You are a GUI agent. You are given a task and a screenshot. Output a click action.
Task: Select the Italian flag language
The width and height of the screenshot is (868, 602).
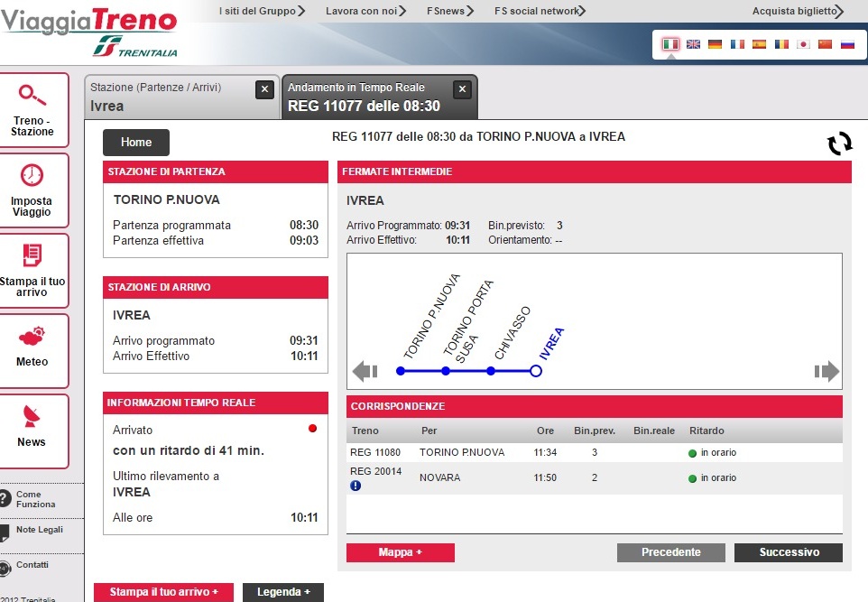click(x=670, y=43)
